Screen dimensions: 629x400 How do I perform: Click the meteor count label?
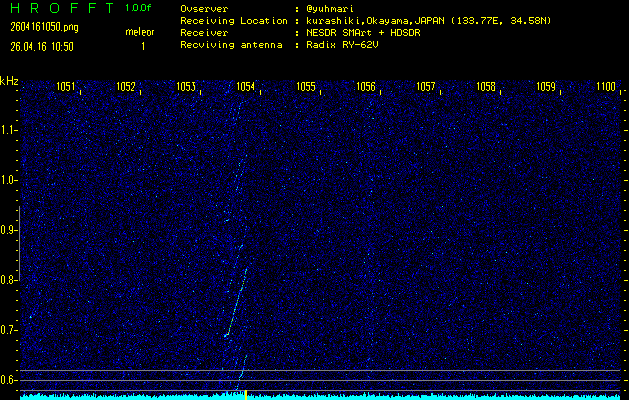[x=140, y=32]
